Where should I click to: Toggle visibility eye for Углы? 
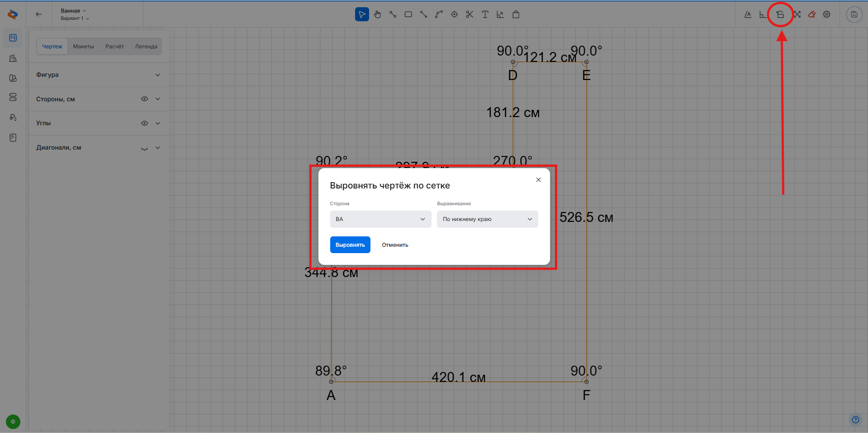tap(144, 123)
